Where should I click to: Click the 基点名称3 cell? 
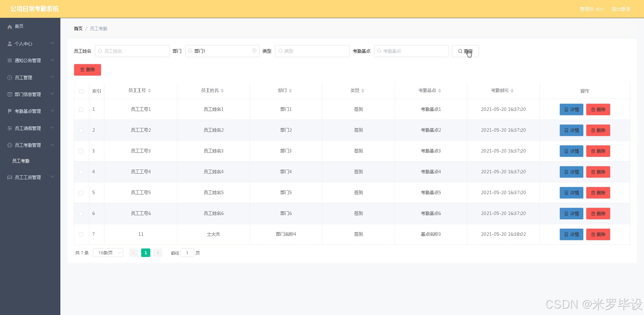431,234
